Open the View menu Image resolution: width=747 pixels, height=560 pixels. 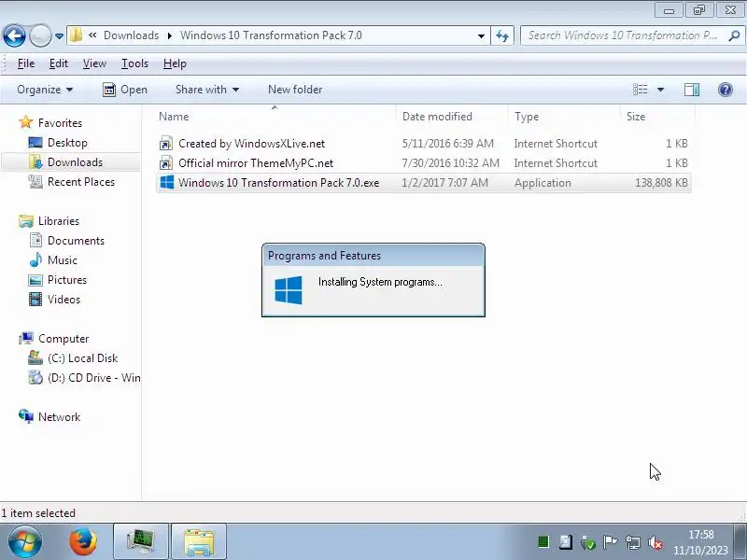94,63
